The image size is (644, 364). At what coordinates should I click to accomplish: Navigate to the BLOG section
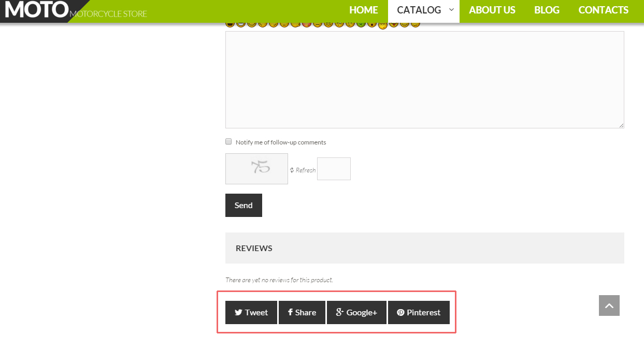[547, 10]
